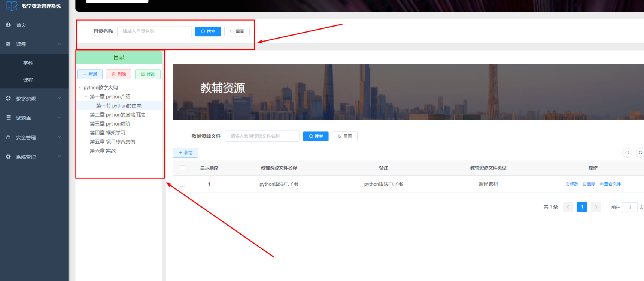Click the 教辅资源 banner image
This screenshot has width=644, height=281.
point(408,92)
